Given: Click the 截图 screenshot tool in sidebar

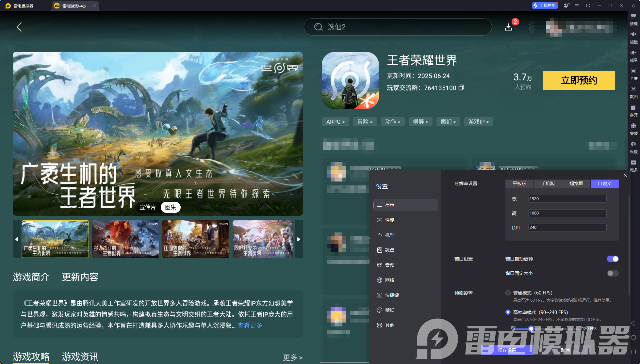Looking at the screenshot, I should (633, 92).
